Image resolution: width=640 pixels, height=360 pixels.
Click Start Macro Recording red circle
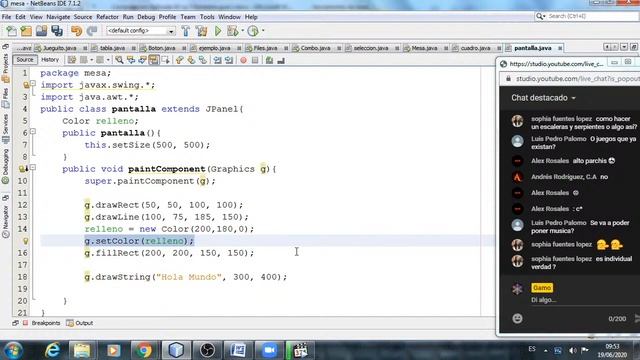pyautogui.click(x=243, y=60)
